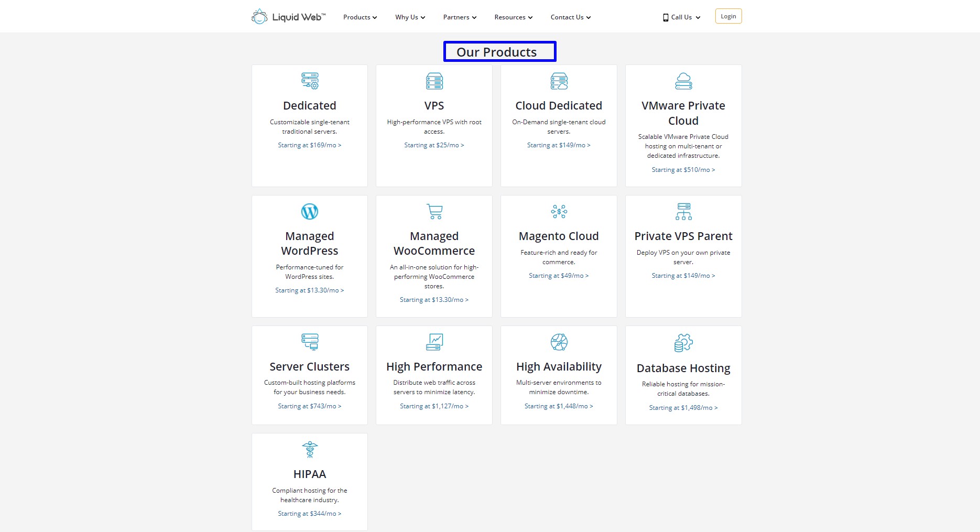The height and width of the screenshot is (532, 980).
Task: Click the phone icon beside Call Us
Action: point(666,17)
